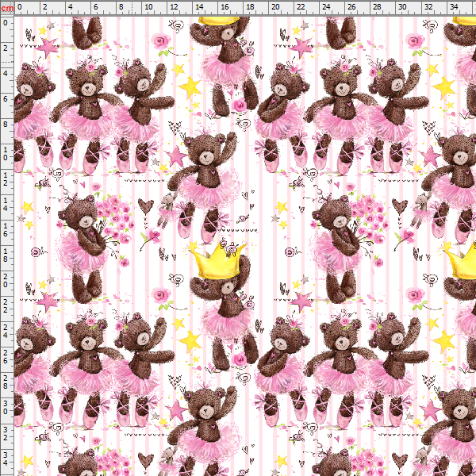Click the 34 mark on the horizontal ruler
The image size is (476, 476).
454,6
